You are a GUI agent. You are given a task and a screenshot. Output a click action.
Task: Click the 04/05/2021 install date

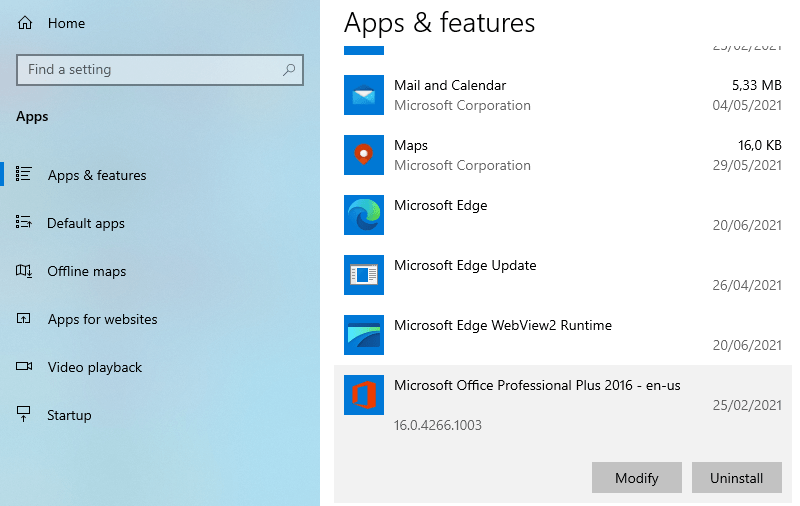click(x=747, y=105)
